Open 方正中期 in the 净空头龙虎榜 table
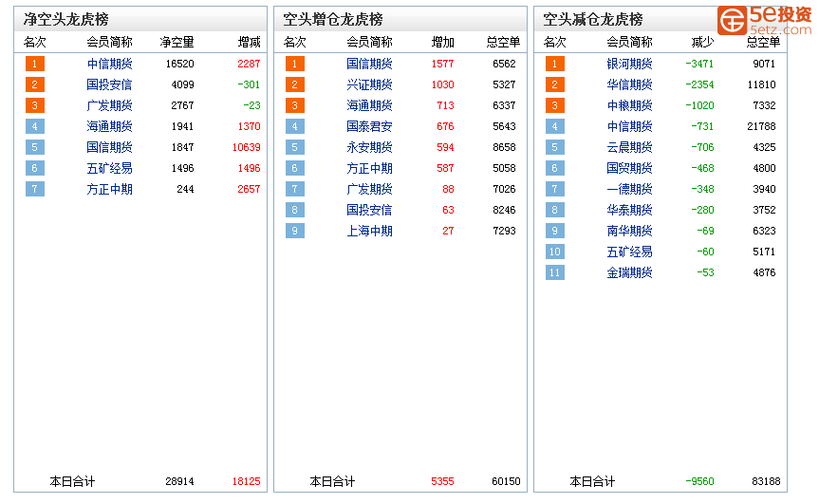 coord(110,189)
